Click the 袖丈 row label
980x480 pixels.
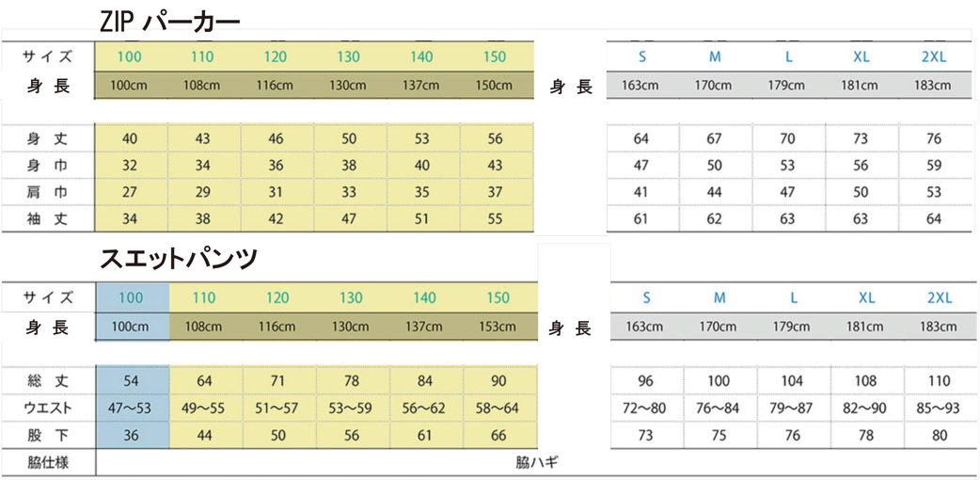coord(48,219)
